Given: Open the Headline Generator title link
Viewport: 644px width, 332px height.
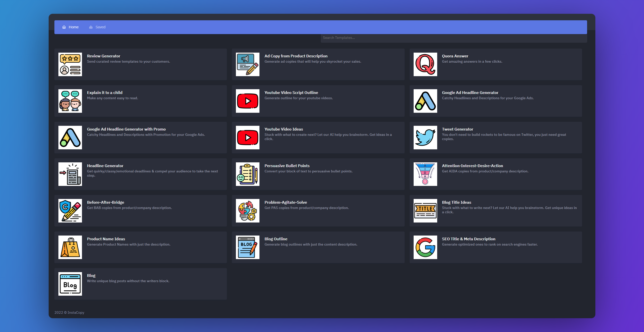Looking at the screenshot, I should pyautogui.click(x=105, y=166).
